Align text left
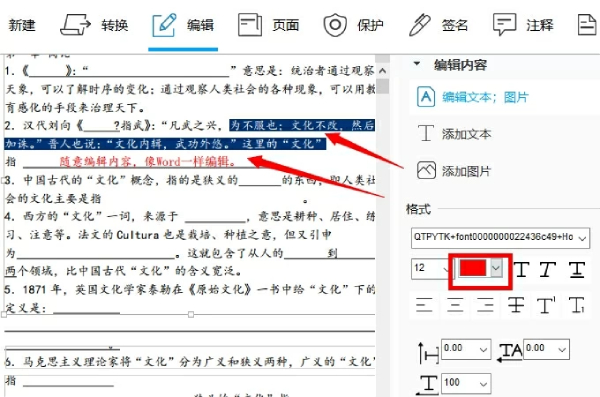This screenshot has width=600, height=397. pos(424,305)
